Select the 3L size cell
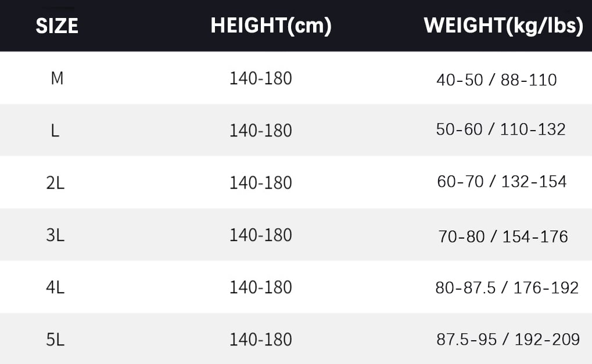The height and width of the screenshot is (364, 592). pyautogui.click(x=55, y=235)
